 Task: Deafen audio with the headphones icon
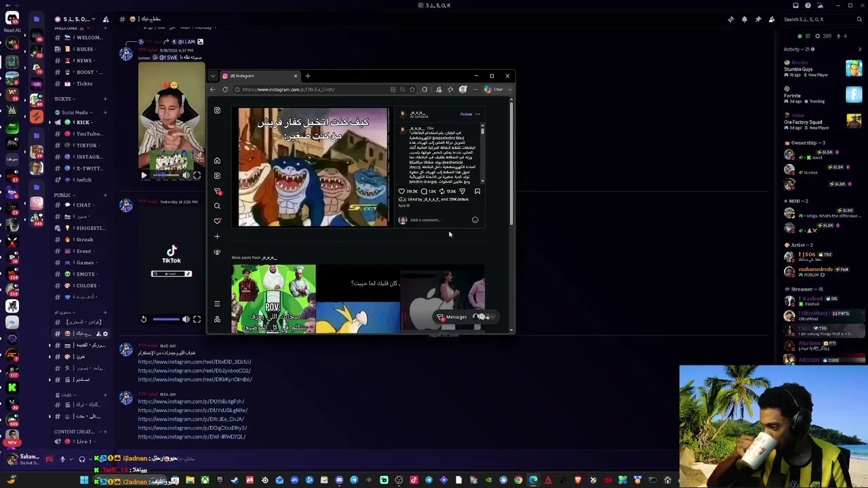[82, 459]
